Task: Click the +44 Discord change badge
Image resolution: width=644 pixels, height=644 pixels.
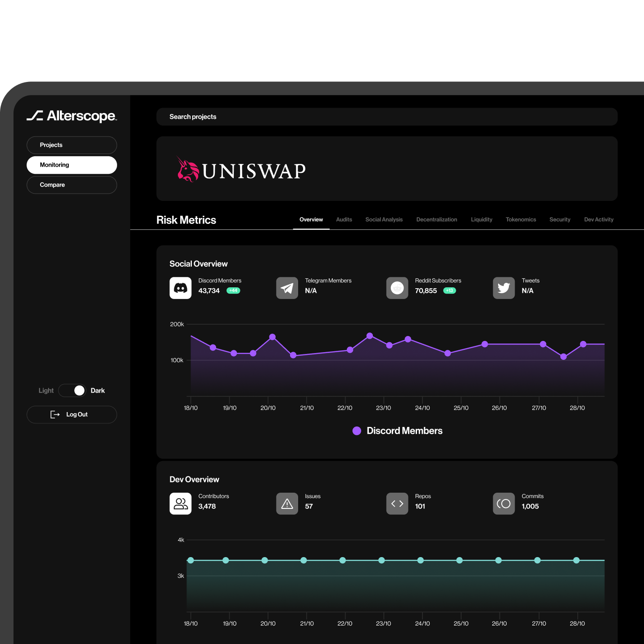Action: pos(233,290)
